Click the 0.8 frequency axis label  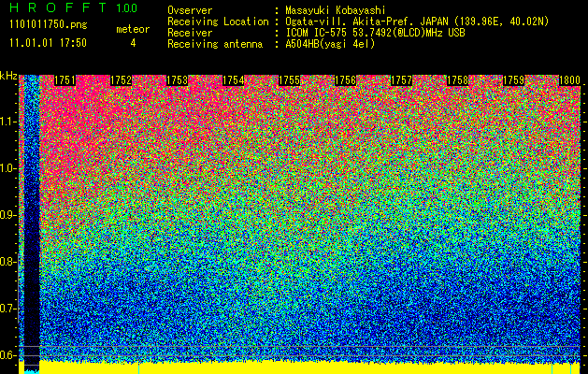click(8, 262)
